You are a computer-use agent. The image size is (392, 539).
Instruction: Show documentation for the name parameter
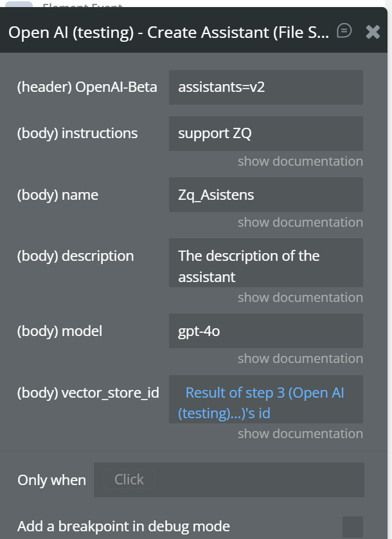300,222
